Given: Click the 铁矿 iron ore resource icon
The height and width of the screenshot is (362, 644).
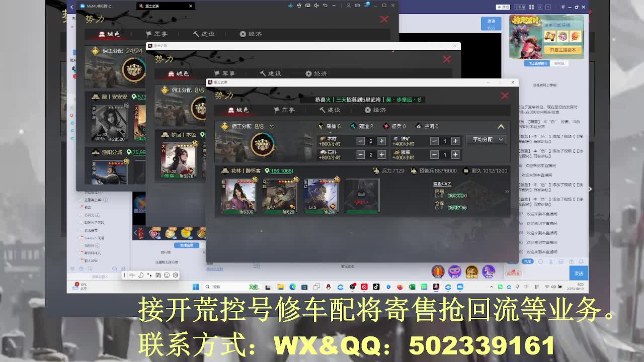Looking at the screenshot, I should coord(396,139).
